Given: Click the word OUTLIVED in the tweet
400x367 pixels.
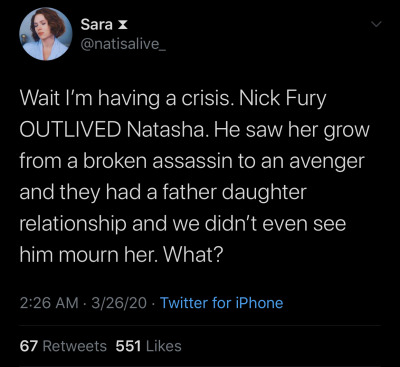Looking at the screenshot, I should pyautogui.click(x=70, y=130).
